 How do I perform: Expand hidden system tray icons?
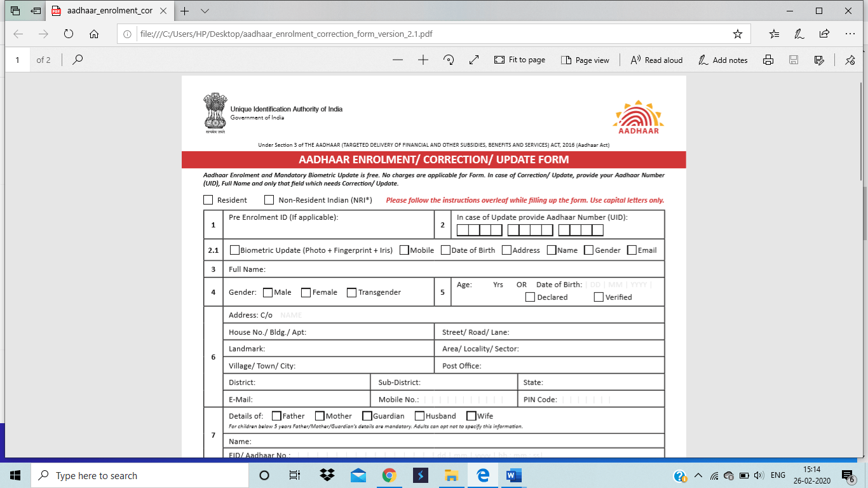click(x=698, y=475)
